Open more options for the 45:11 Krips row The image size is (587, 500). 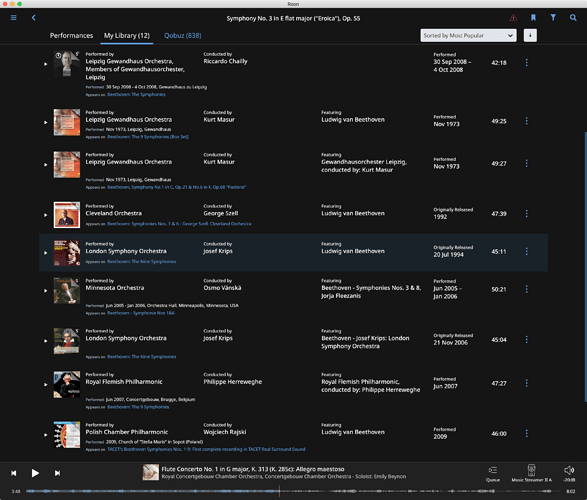click(x=526, y=251)
